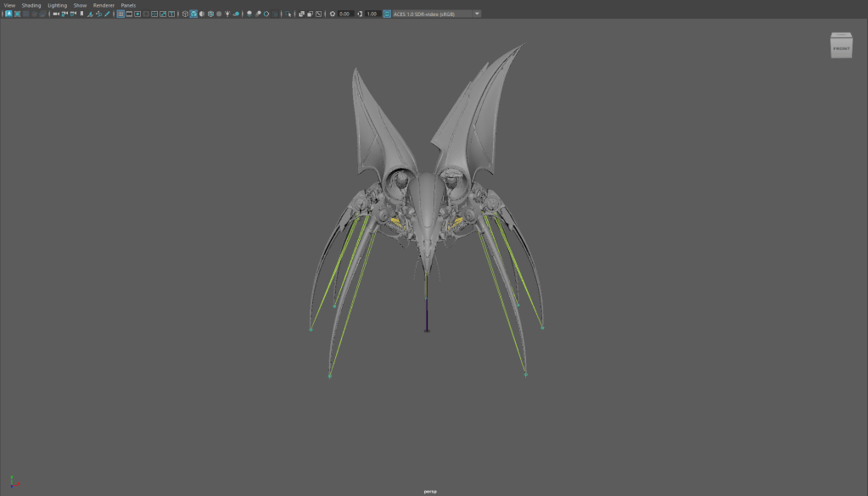Toggle the viewport grid display

tap(120, 14)
